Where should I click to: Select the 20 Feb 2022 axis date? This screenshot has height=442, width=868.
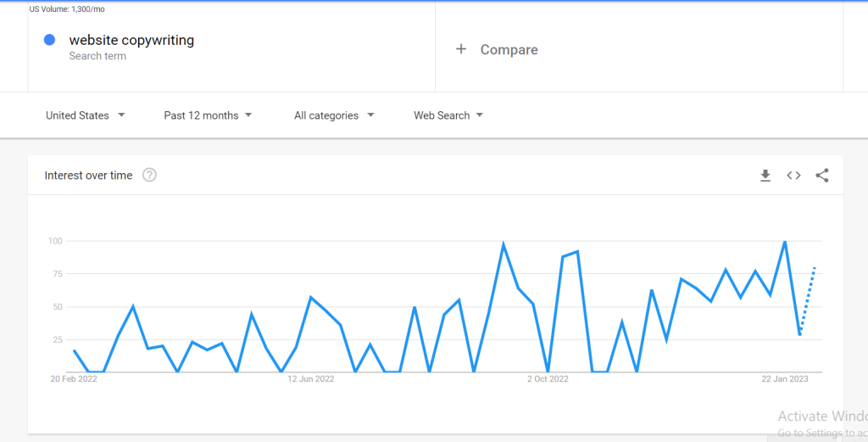pos(74,379)
